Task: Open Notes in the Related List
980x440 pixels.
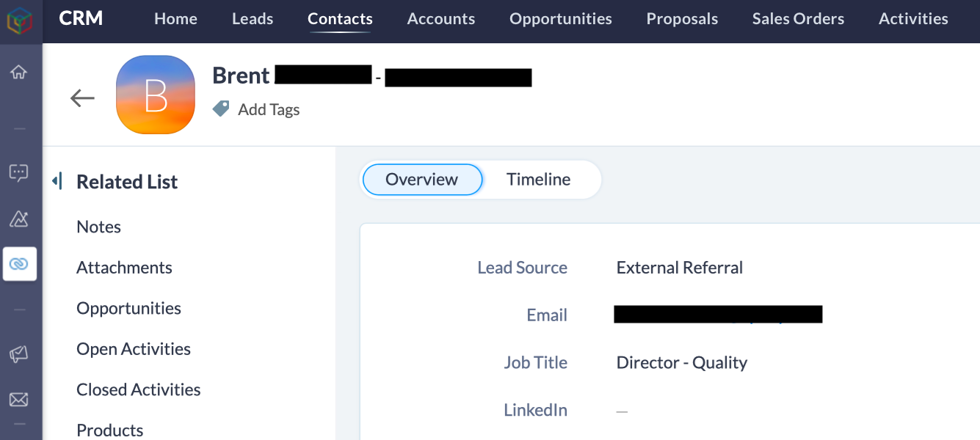Action: pyautogui.click(x=98, y=227)
